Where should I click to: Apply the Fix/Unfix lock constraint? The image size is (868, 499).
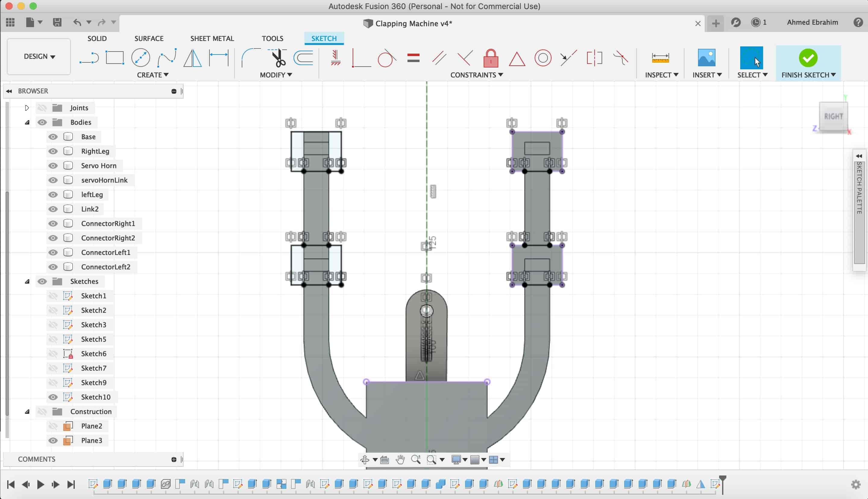coord(491,58)
